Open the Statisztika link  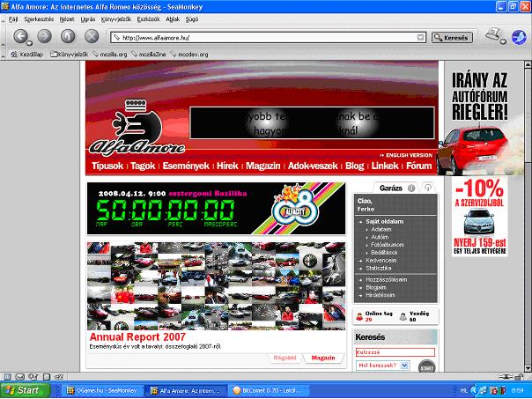point(379,269)
